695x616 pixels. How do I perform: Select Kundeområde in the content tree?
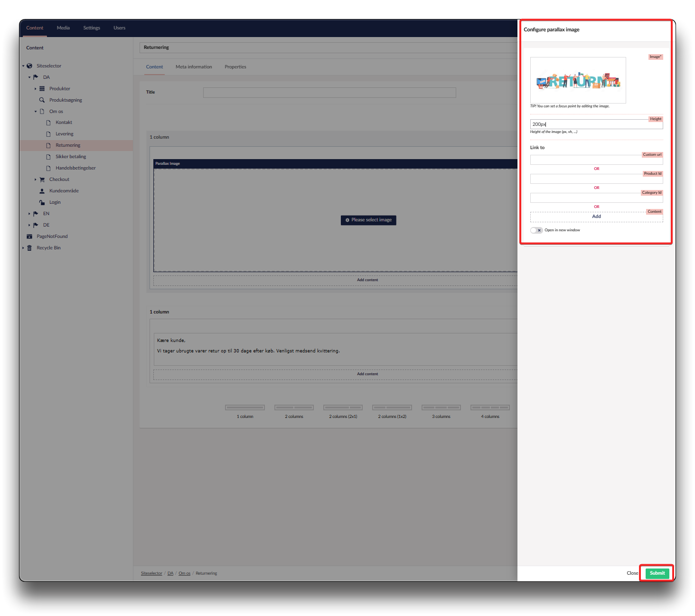point(64,191)
